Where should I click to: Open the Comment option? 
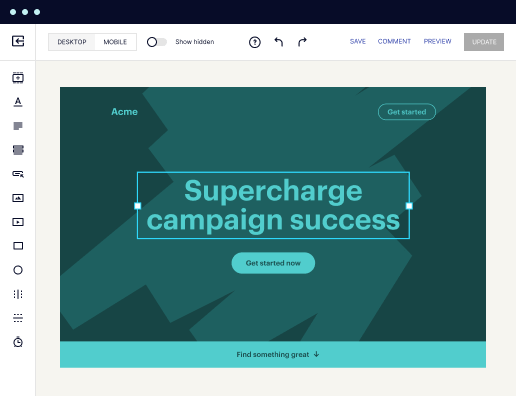394,42
